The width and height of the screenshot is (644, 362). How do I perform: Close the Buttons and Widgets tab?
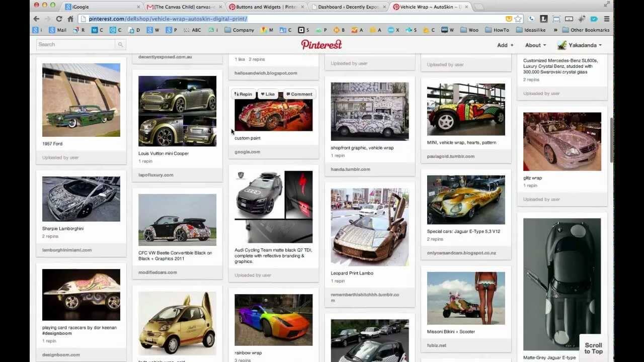coord(302,7)
